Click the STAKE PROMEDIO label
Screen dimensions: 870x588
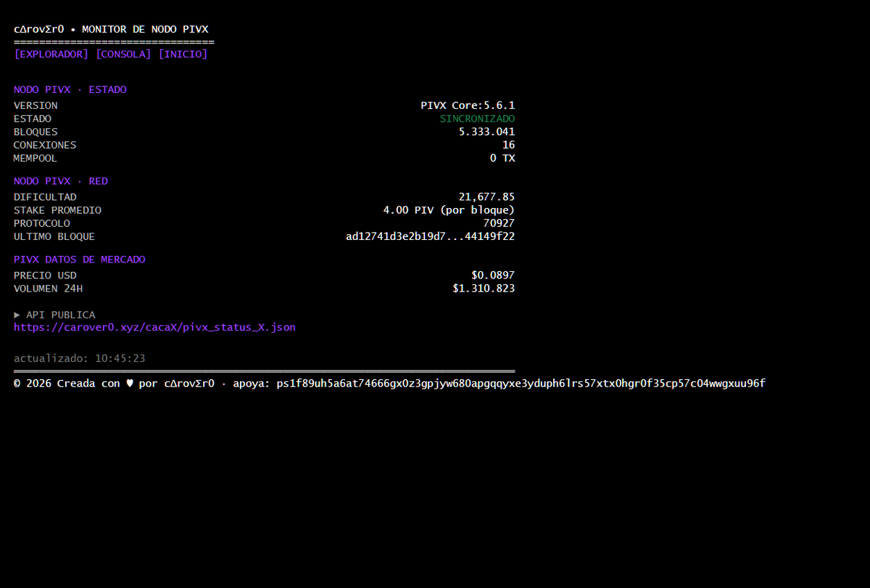pos(58,210)
